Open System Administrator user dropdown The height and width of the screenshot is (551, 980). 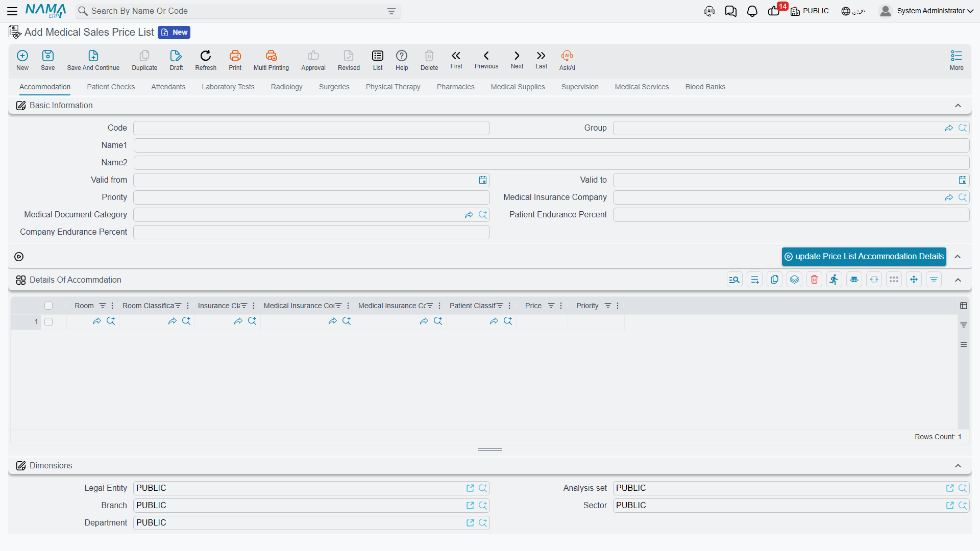click(926, 11)
